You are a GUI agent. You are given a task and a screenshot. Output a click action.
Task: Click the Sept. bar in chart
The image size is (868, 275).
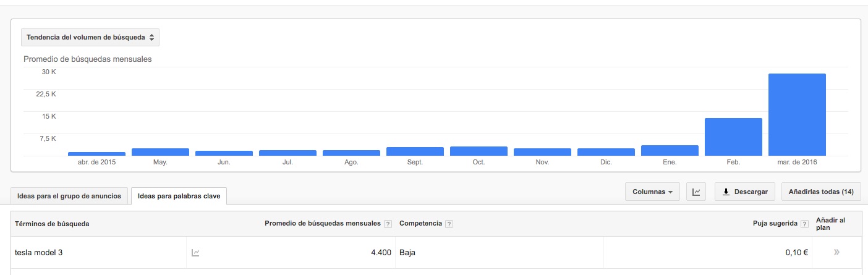click(x=415, y=151)
